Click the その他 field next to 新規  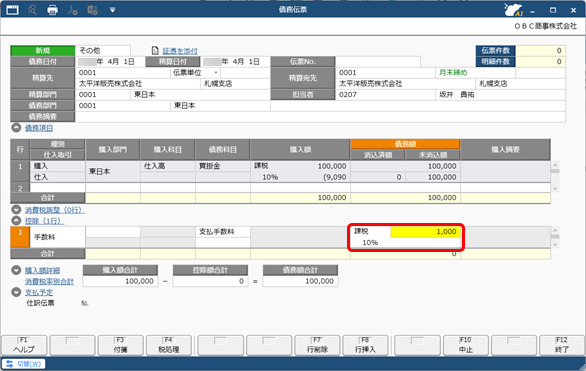(103, 50)
